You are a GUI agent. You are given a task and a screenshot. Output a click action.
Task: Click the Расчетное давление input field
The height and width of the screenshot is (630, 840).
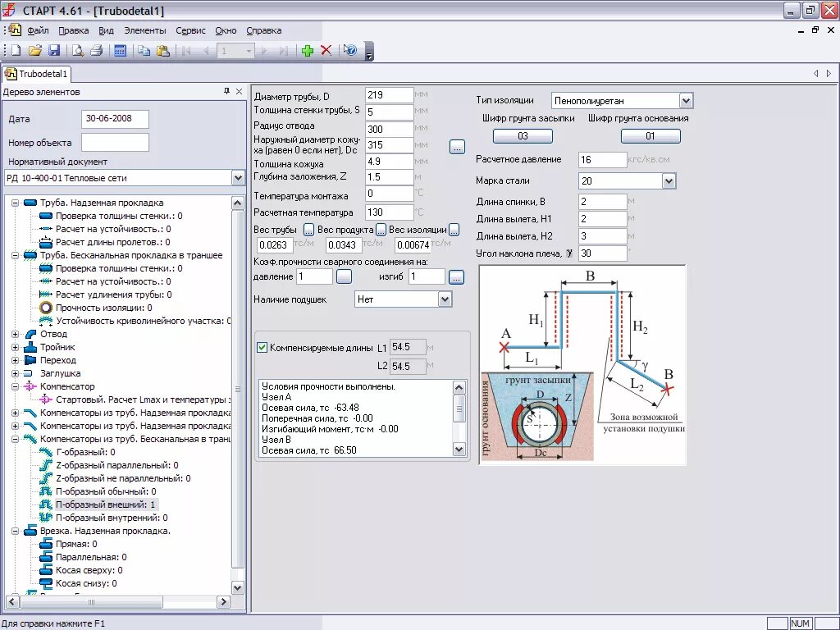coord(603,160)
